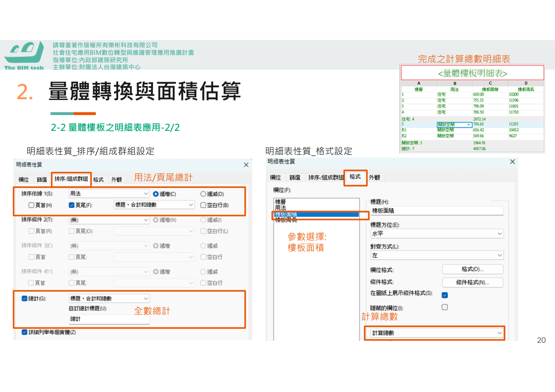Open 欄位 tab in the format dialog
This screenshot has height=392, width=555.
276,177
